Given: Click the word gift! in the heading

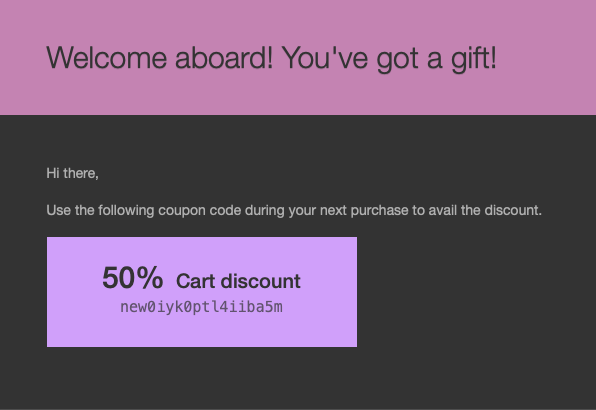Looking at the screenshot, I should tap(474, 59).
